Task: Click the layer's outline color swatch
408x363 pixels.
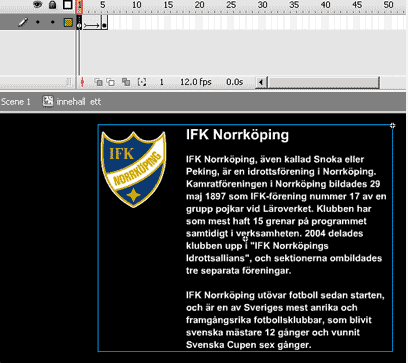Action: [x=68, y=23]
